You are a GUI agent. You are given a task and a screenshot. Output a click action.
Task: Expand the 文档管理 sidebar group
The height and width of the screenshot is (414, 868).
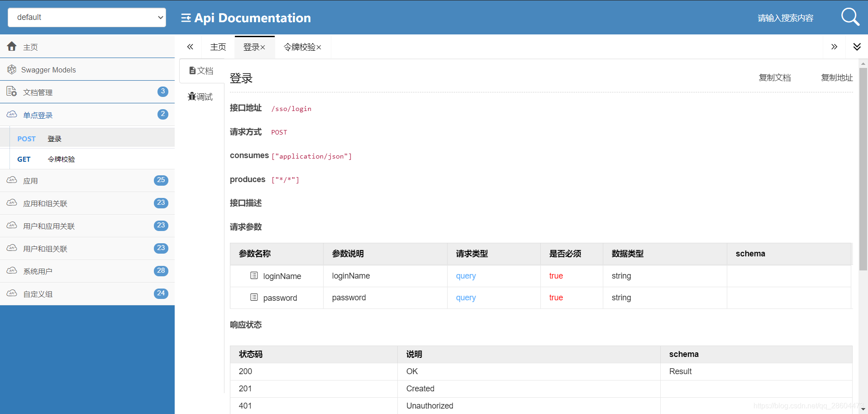click(x=87, y=92)
